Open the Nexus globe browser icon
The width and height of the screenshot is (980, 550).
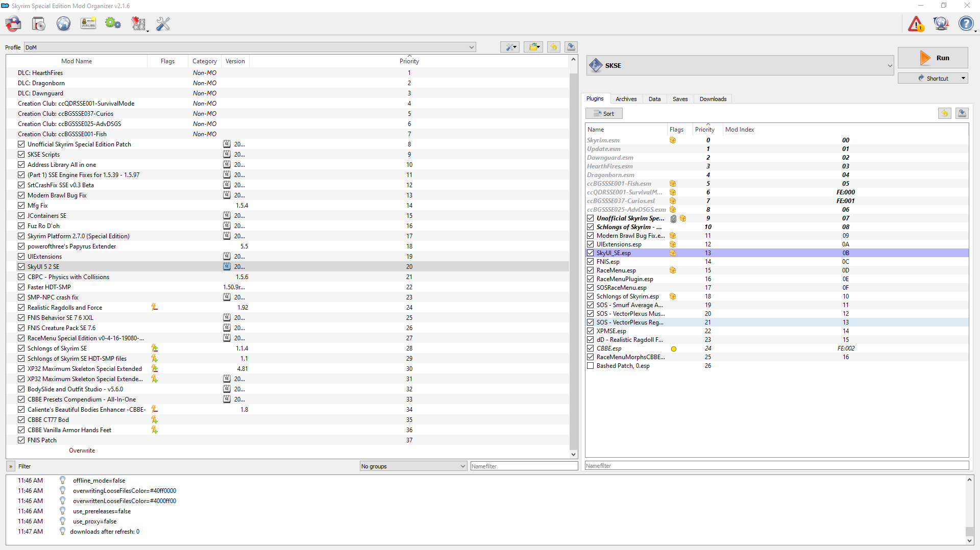point(63,23)
